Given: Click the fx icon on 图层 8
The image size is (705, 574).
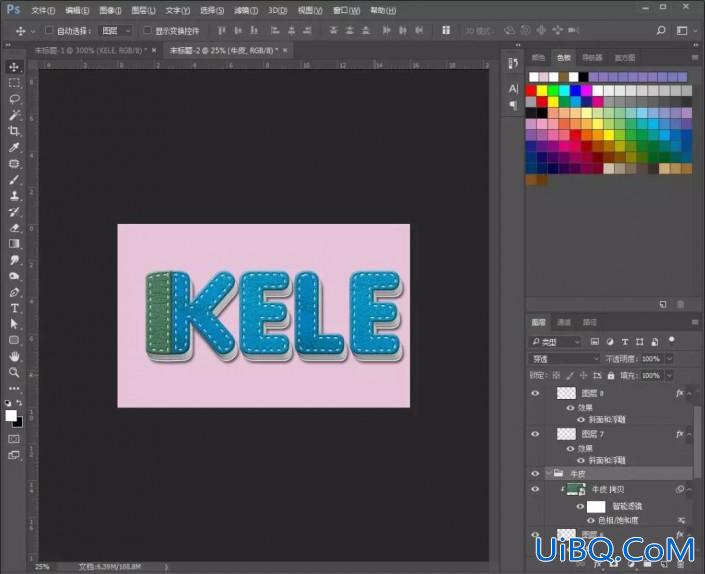Looking at the screenshot, I should 680,393.
